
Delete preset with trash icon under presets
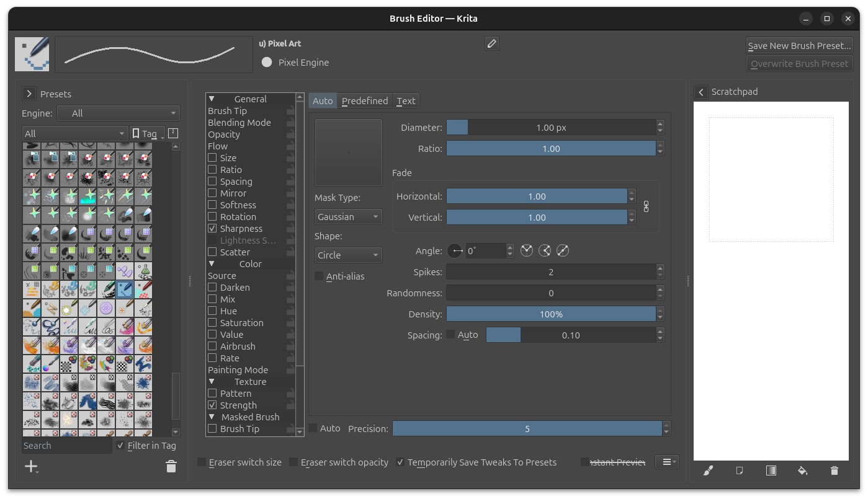pos(171,467)
